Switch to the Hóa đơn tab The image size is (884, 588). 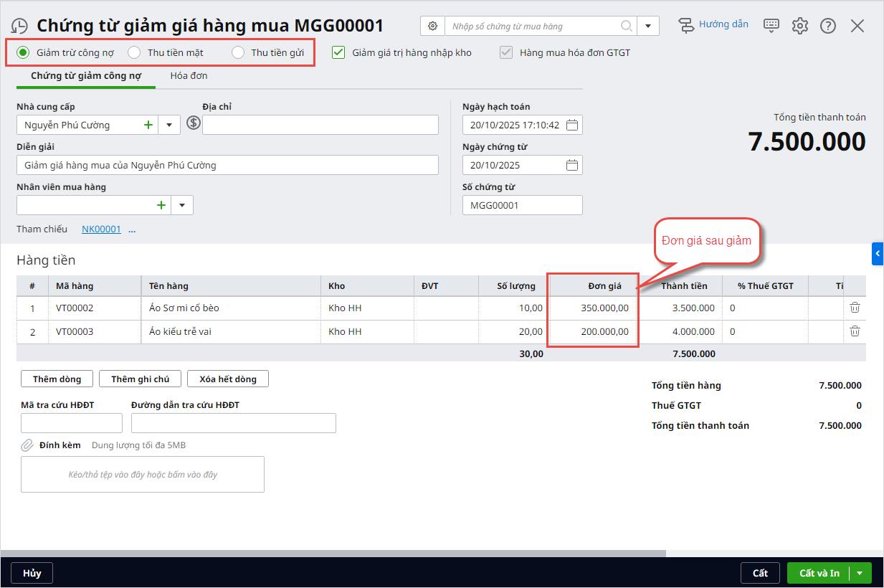189,75
